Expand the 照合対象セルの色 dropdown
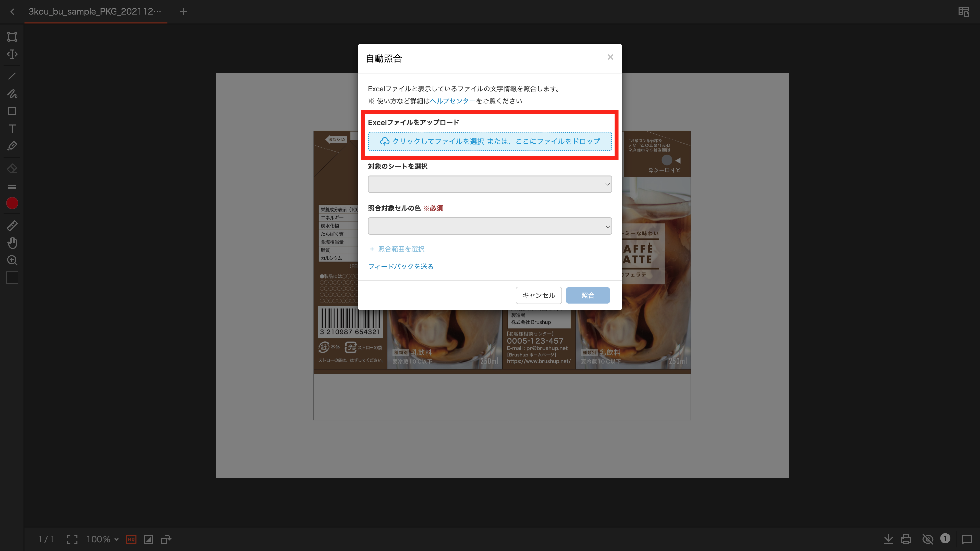 (x=490, y=226)
